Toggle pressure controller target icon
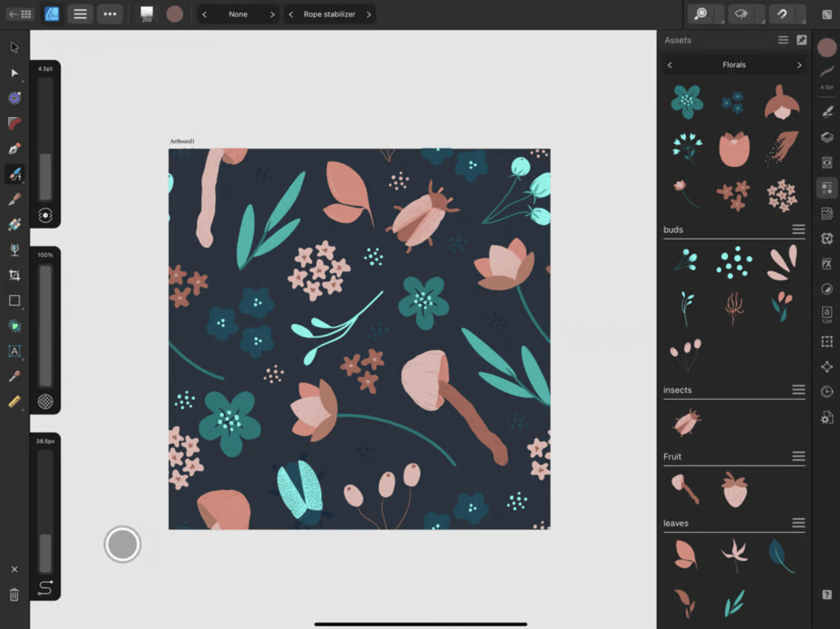The width and height of the screenshot is (840, 629). (46, 215)
